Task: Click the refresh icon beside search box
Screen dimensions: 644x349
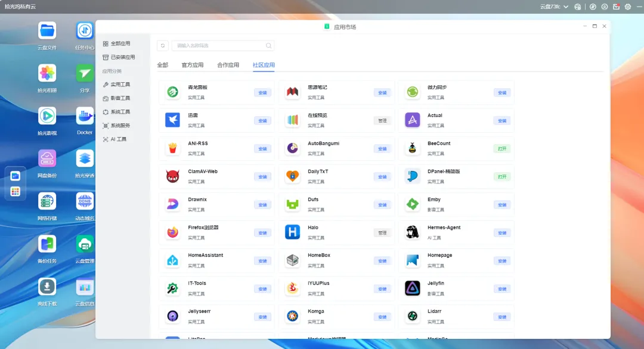Action: click(x=163, y=45)
